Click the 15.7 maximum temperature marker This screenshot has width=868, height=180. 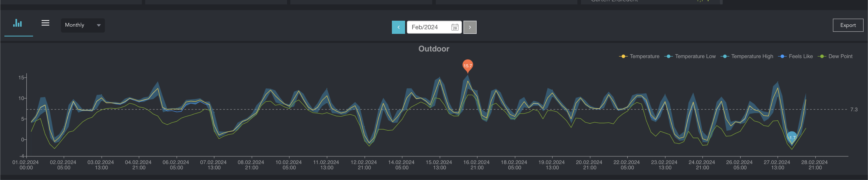468,65
